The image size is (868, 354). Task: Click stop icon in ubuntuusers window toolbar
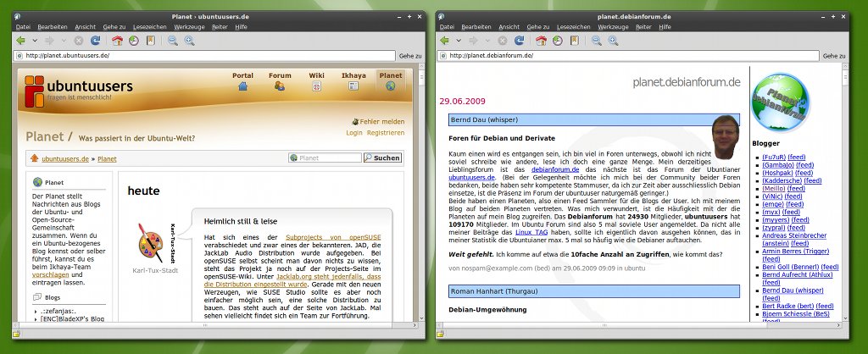click(79, 41)
